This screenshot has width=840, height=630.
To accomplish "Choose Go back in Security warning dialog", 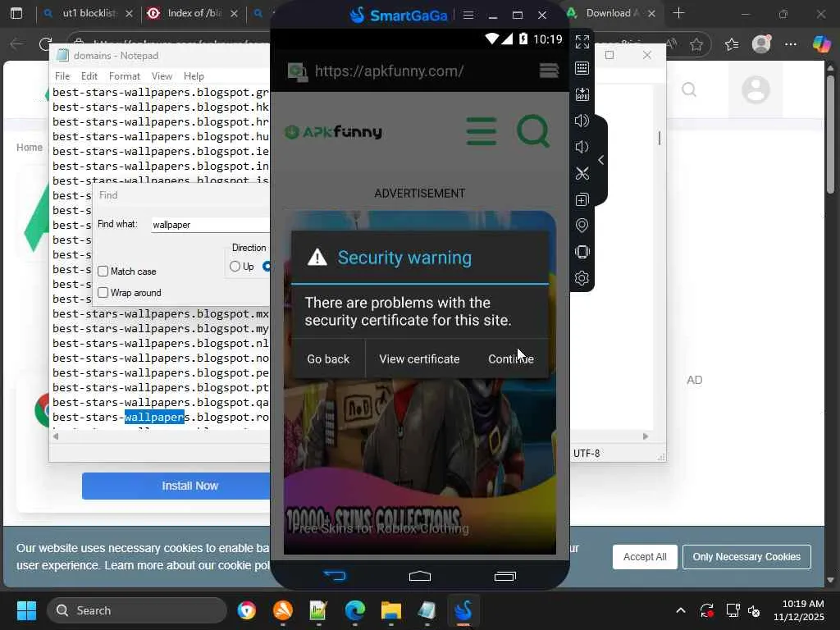I will (x=328, y=359).
